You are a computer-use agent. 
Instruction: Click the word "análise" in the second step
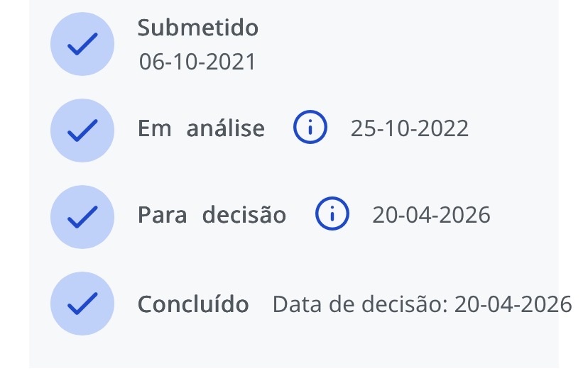[x=225, y=128]
